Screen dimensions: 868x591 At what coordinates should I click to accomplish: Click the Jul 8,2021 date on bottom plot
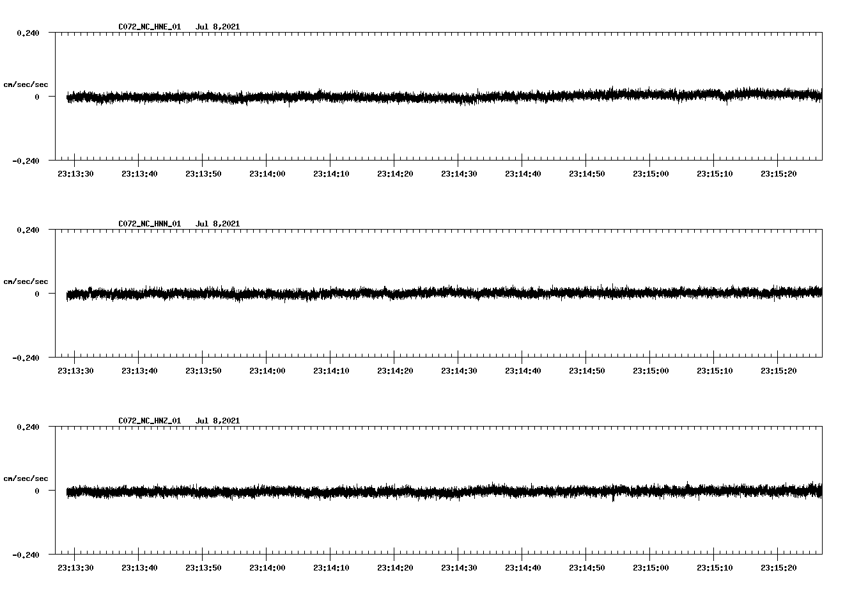(x=218, y=420)
